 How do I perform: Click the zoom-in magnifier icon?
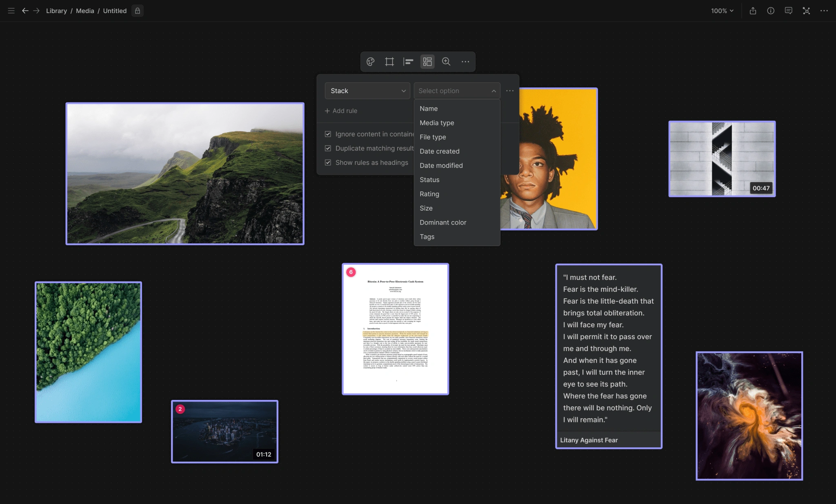tap(446, 62)
